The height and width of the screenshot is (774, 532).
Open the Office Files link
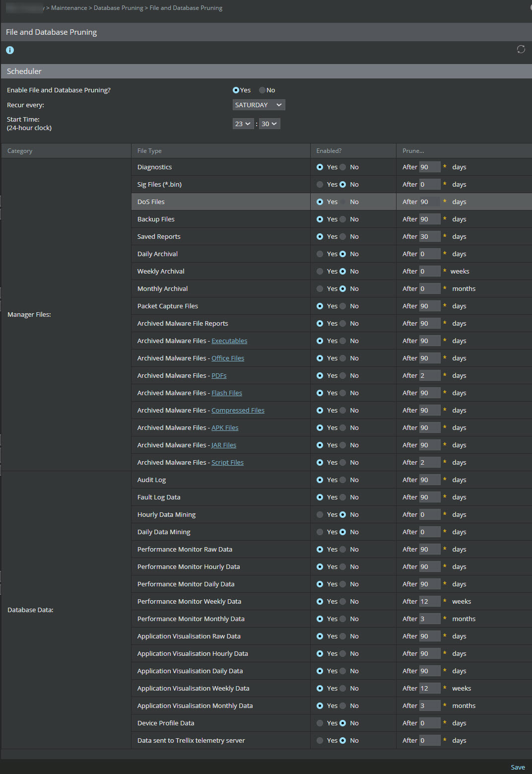click(228, 358)
